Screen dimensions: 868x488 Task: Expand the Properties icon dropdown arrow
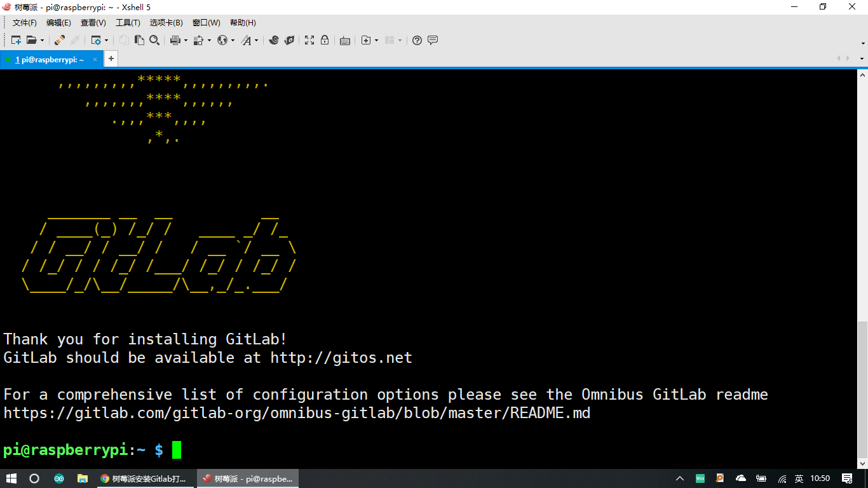click(106, 40)
